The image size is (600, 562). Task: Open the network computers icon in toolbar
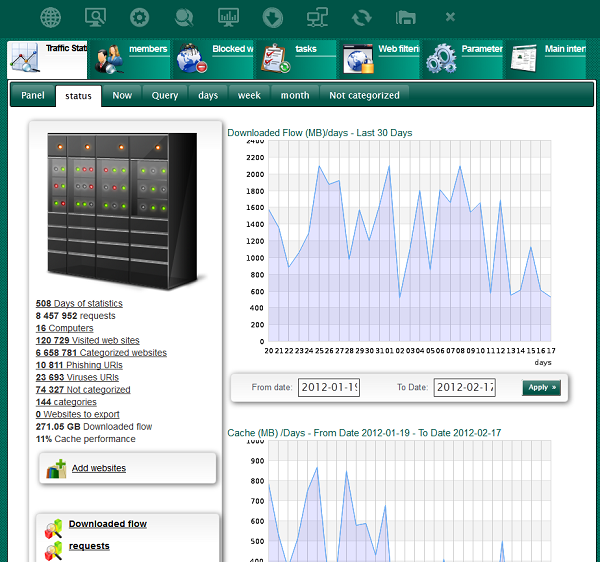tap(317, 17)
